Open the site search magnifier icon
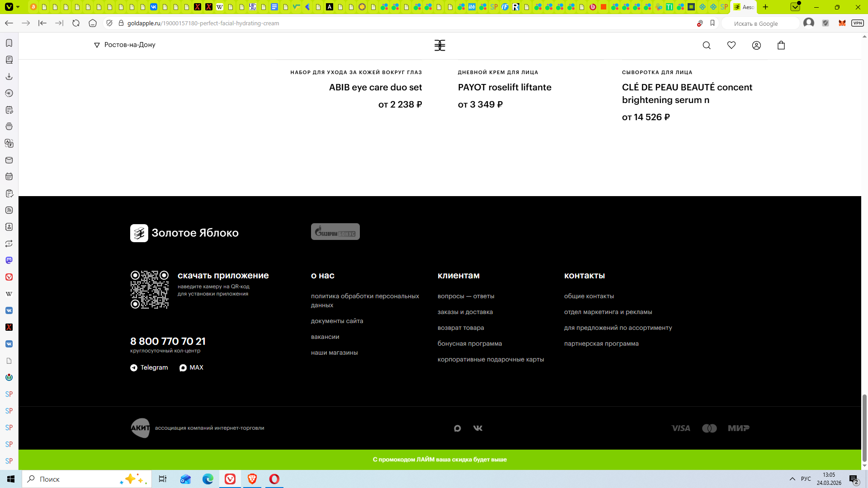This screenshot has height=488, width=868. point(707,45)
